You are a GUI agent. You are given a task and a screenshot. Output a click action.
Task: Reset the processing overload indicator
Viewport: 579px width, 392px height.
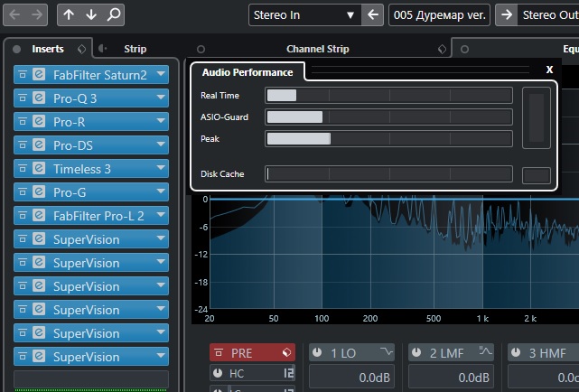(537, 117)
